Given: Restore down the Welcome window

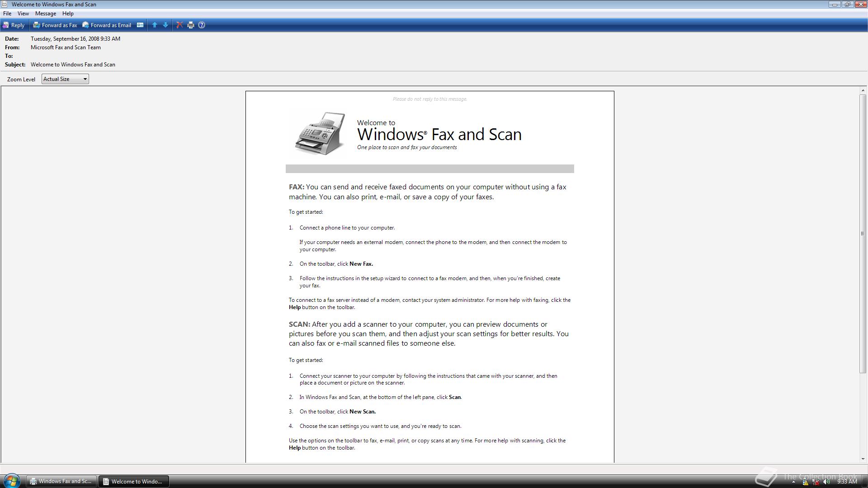Looking at the screenshot, I should point(847,5).
